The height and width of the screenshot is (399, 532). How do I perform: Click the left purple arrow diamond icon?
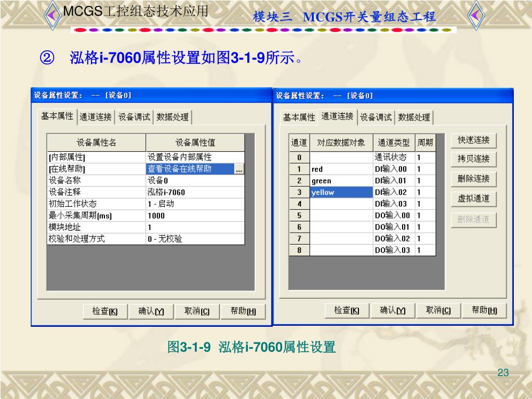[x=52, y=15]
